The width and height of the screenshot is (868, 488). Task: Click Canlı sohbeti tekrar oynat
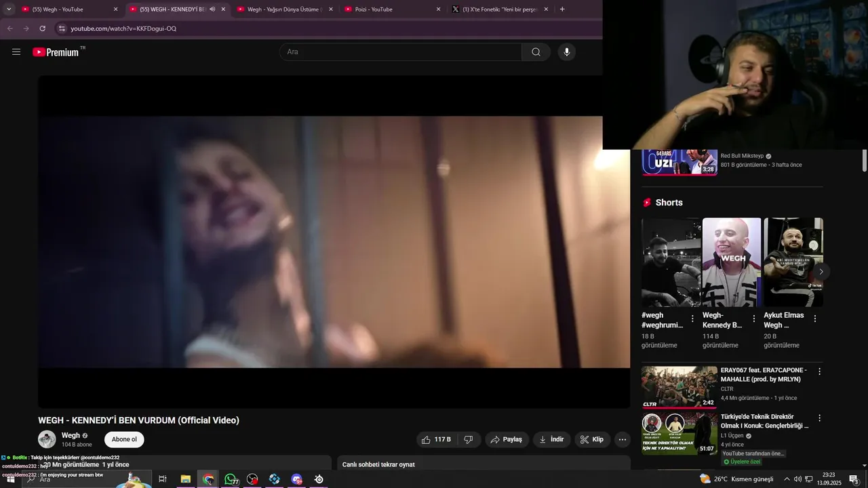(378, 464)
